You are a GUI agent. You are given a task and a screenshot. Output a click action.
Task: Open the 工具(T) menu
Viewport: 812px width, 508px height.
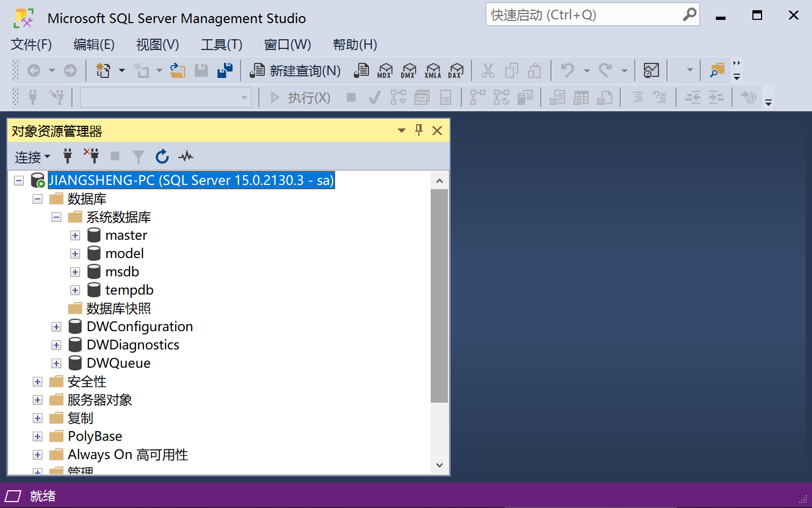(x=221, y=45)
